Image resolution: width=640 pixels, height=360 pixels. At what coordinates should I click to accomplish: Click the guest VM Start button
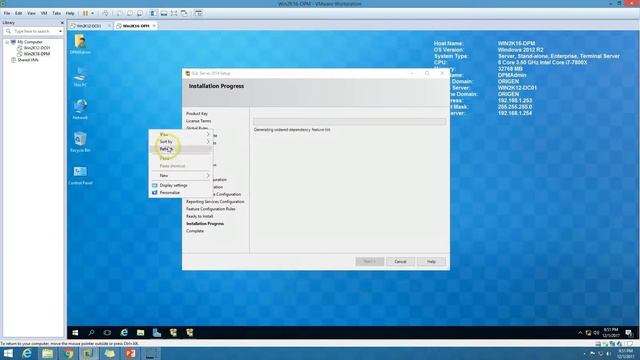click(x=75, y=333)
